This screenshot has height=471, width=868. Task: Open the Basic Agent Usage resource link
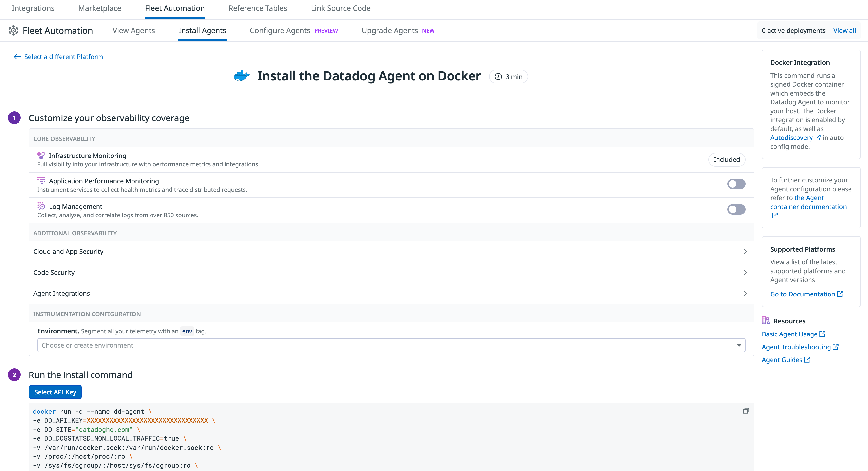tap(790, 334)
